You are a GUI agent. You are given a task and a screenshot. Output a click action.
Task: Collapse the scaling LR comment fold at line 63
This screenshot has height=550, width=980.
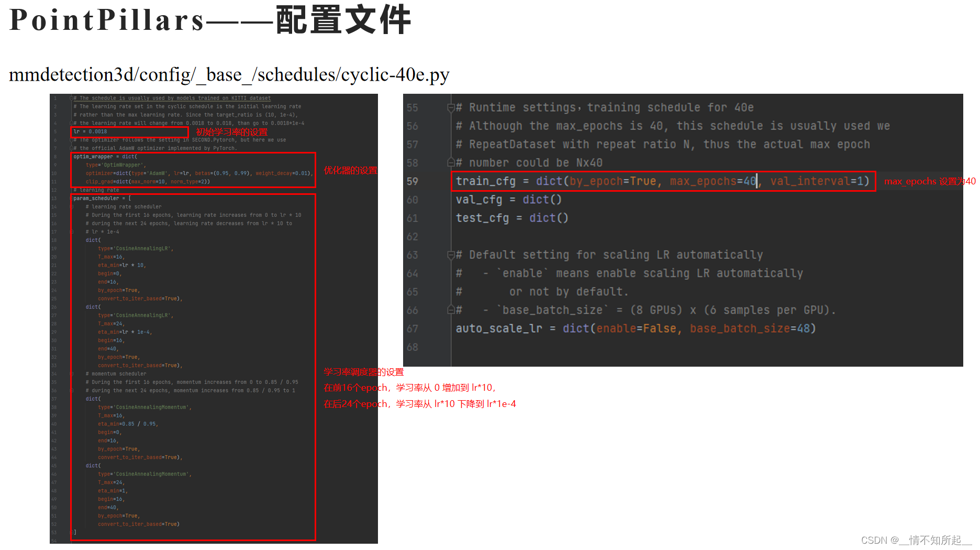tap(450, 255)
